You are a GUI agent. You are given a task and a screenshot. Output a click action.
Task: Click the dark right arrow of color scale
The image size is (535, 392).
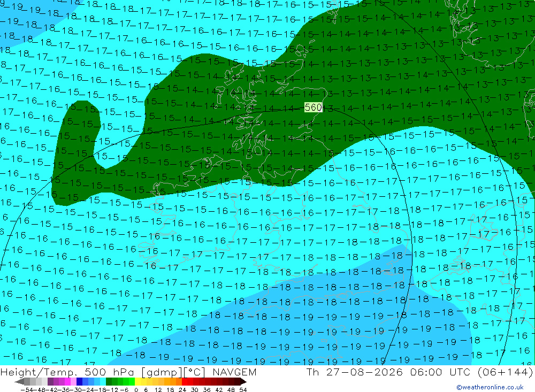click(x=243, y=381)
